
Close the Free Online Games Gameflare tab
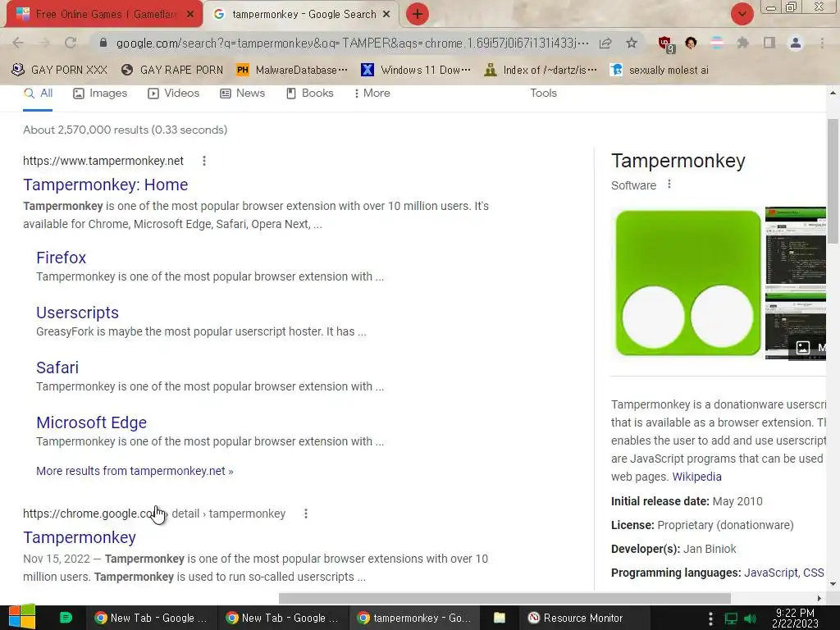click(190, 15)
